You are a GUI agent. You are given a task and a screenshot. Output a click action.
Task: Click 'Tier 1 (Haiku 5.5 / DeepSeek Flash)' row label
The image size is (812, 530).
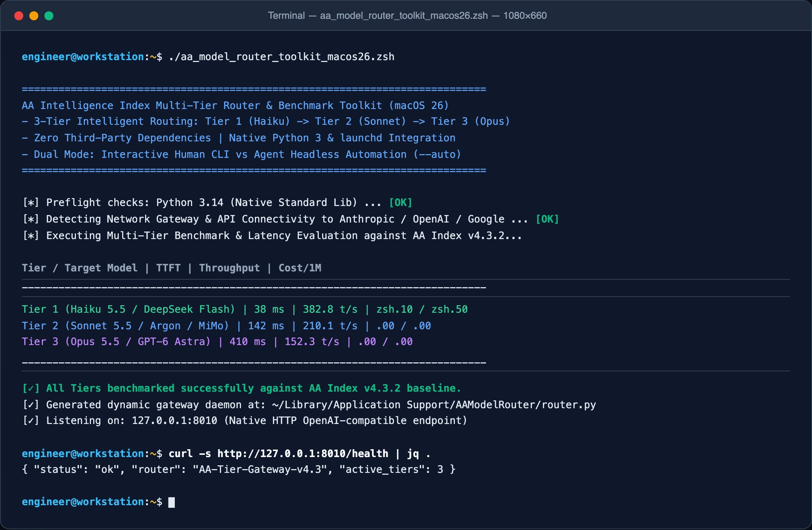(x=128, y=309)
